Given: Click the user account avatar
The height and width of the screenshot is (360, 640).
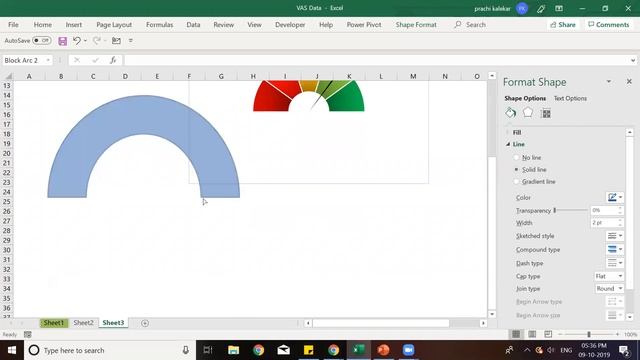Looking at the screenshot, I should click(x=522, y=8).
